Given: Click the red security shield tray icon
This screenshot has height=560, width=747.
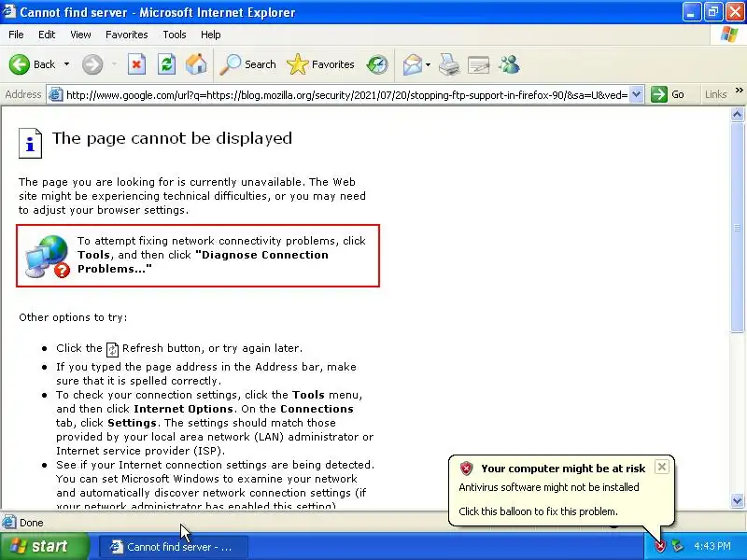Looking at the screenshot, I should (x=659, y=546).
